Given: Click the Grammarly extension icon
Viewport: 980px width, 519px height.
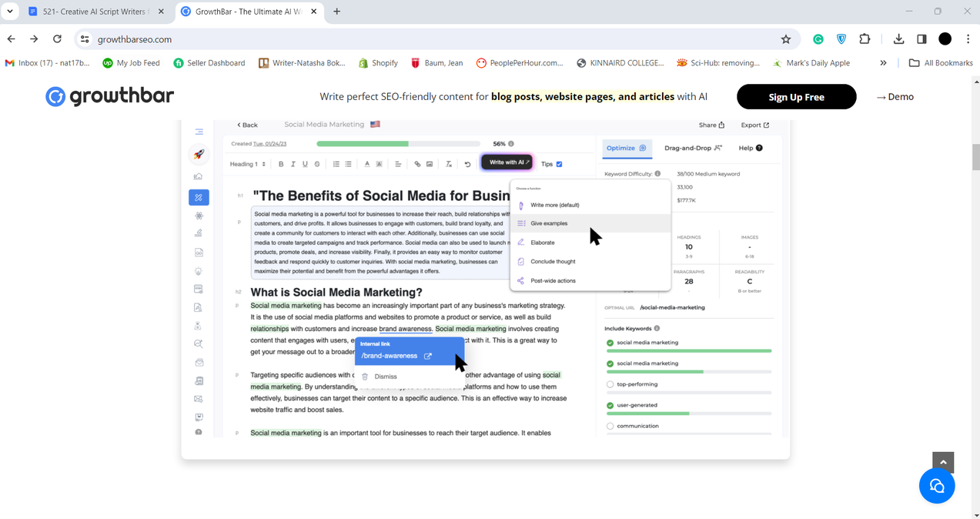Looking at the screenshot, I should click(818, 39).
